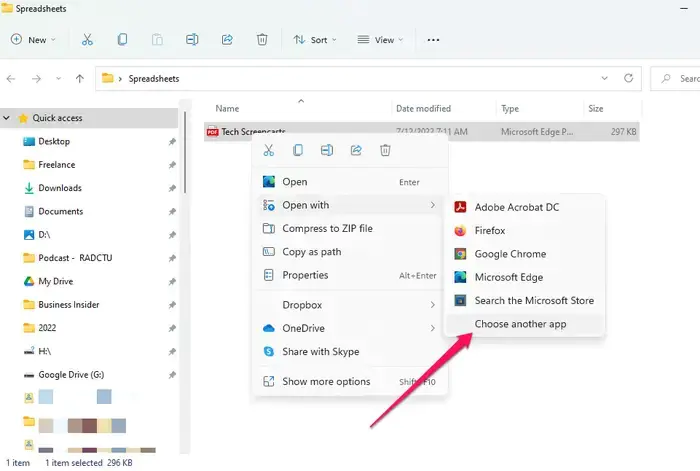Click the Copy icon in the context menu
Image resolution: width=700 pixels, height=471 pixels.
point(298,150)
